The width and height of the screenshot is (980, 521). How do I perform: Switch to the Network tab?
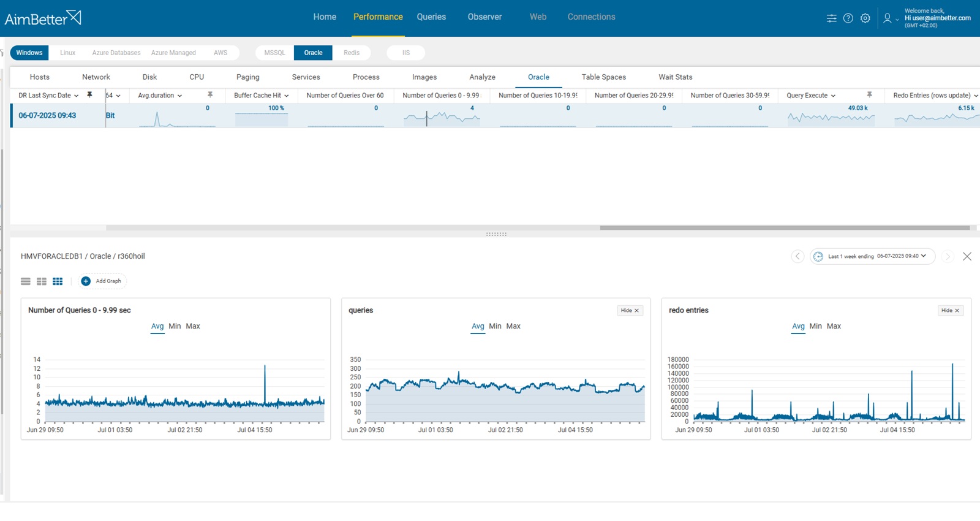(x=96, y=77)
